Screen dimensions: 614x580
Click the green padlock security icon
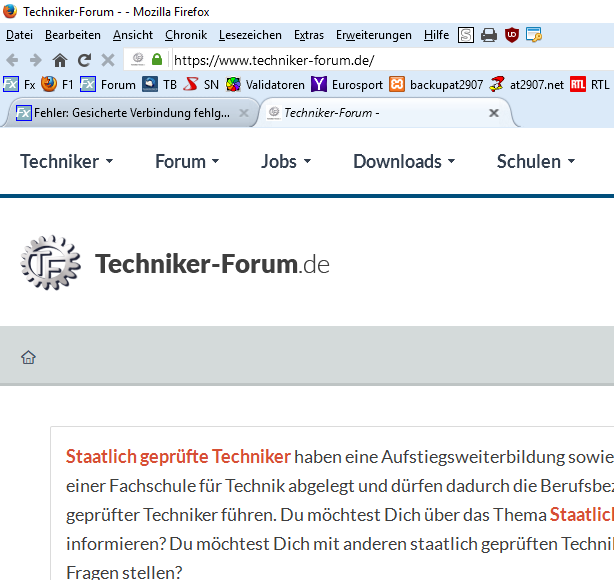157,60
